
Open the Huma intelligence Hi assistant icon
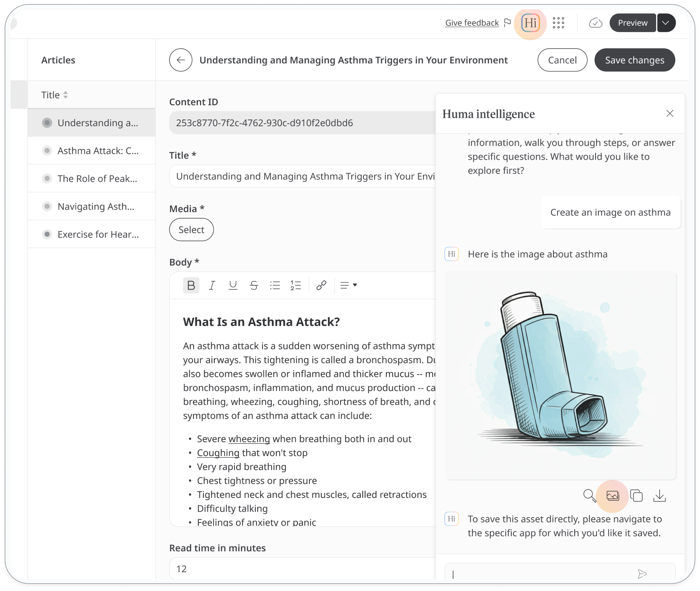click(530, 23)
